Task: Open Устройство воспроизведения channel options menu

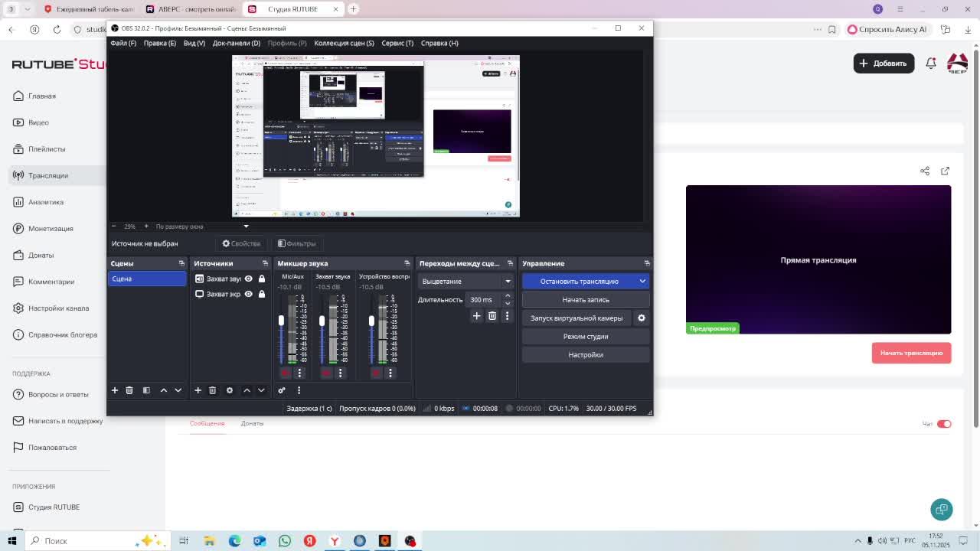Action: pos(390,373)
